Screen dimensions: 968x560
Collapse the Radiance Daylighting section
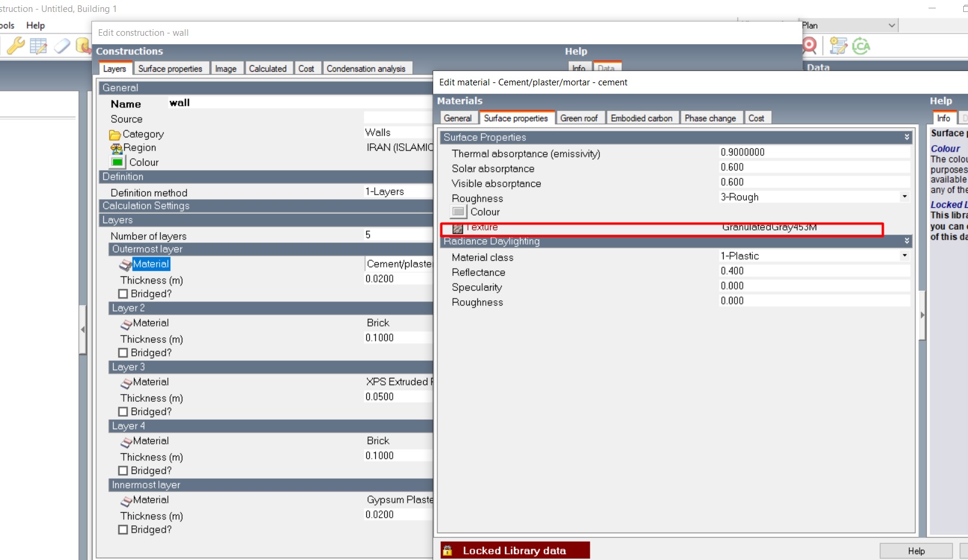907,241
